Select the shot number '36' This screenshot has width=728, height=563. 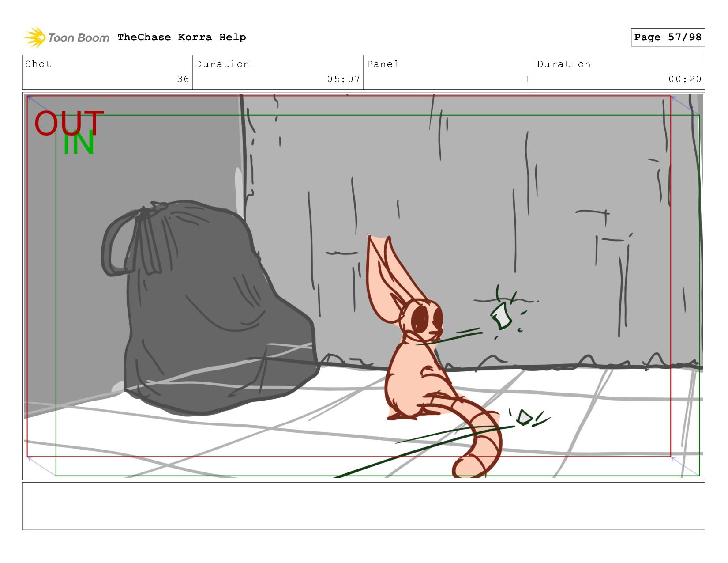click(183, 79)
